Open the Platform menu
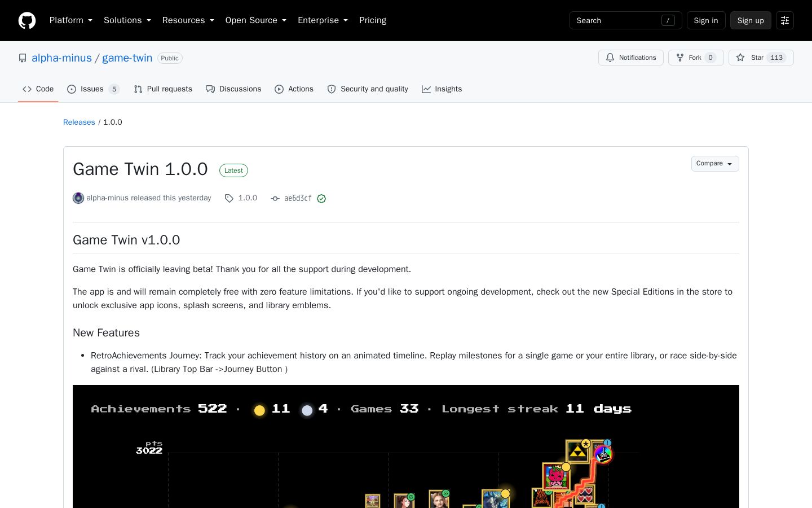 [x=71, y=20]
